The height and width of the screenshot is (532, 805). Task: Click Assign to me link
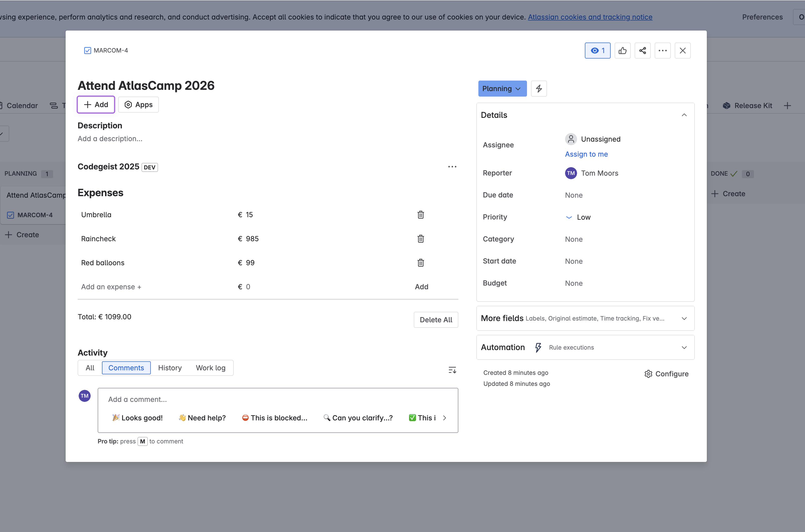[586, 154]
